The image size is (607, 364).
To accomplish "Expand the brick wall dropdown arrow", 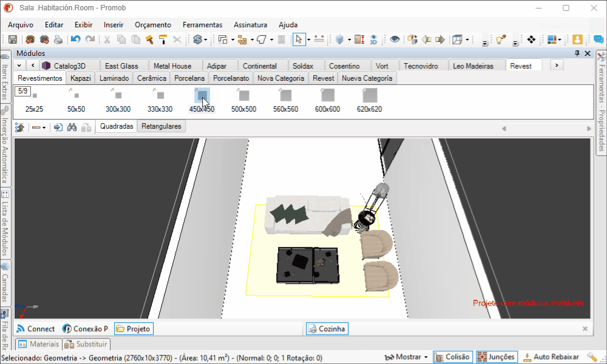I will point(252,39).
